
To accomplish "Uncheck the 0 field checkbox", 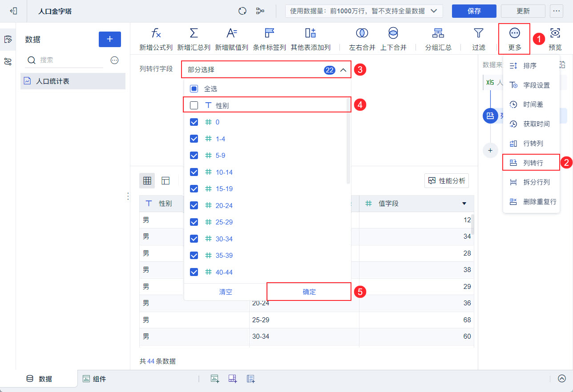I will tap(194, 122).
